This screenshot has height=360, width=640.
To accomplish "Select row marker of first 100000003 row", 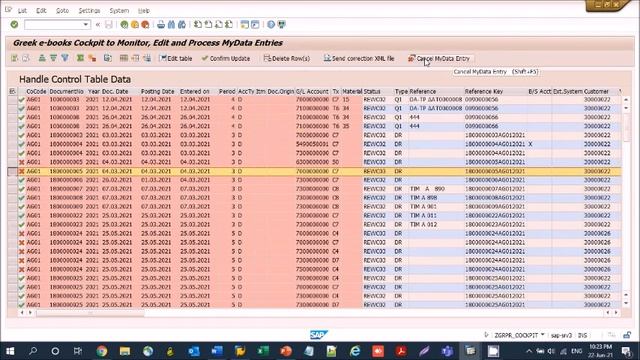I will tap(12, 99).
